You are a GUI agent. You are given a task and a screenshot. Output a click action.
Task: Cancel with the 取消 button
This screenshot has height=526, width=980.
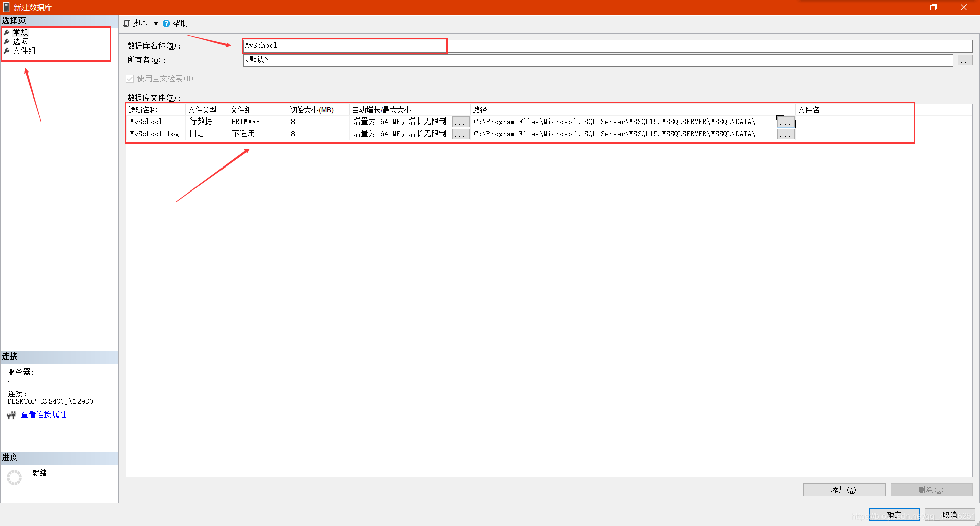point(949,515)
